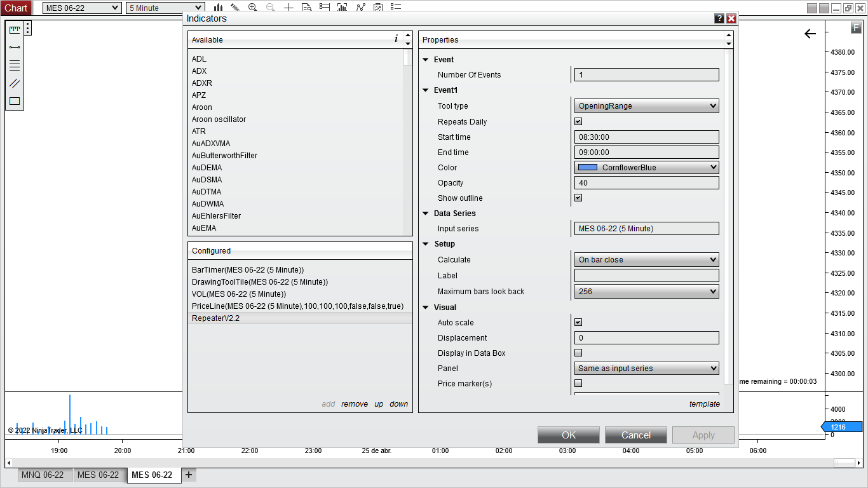Open the Calculate dropdown
The width and height of the screenshot is (868, 488).
point(647,259)
